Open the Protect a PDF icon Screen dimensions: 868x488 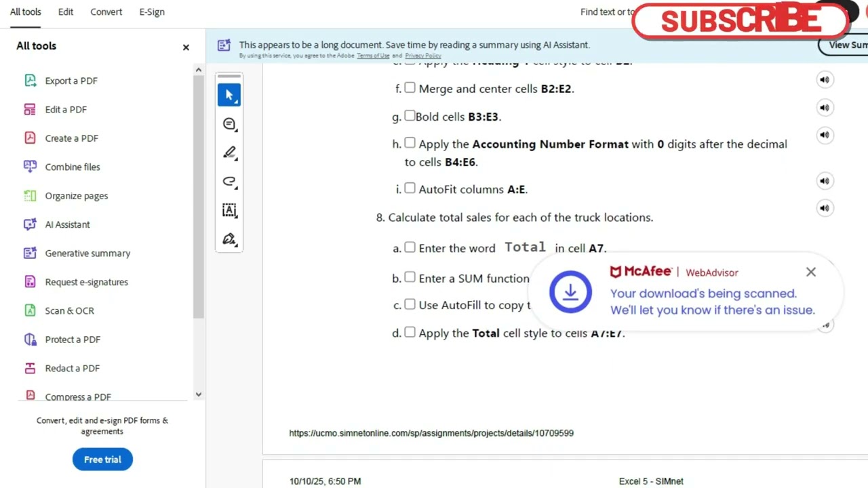[x=30, y=340]
